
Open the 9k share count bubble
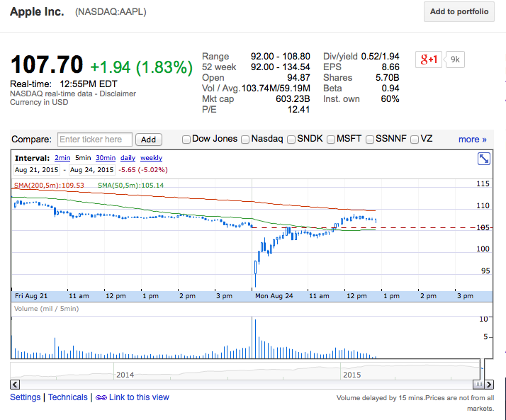pos(455,59)
